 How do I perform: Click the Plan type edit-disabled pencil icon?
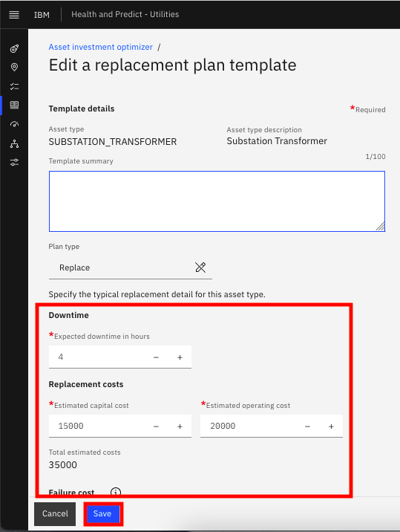200,267
